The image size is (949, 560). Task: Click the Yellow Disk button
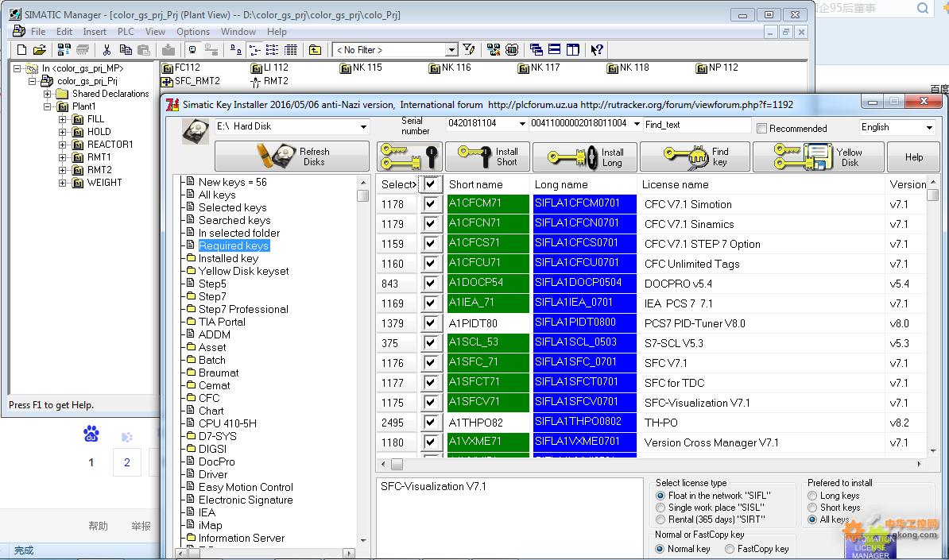coord(819,156)
